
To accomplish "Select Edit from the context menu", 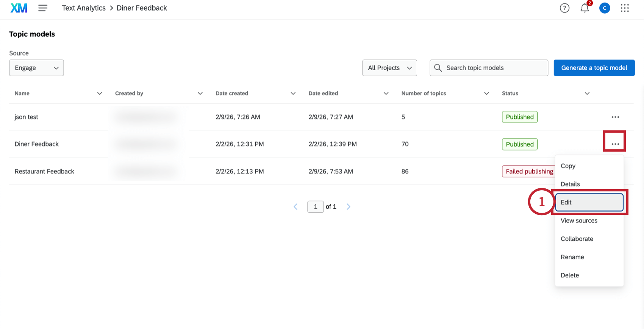I will coord(589,202).
